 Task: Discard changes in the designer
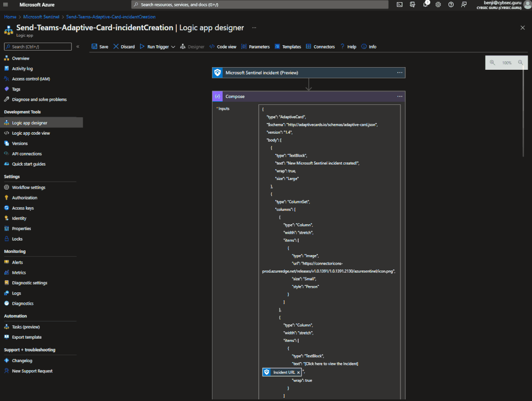(124, 47)
